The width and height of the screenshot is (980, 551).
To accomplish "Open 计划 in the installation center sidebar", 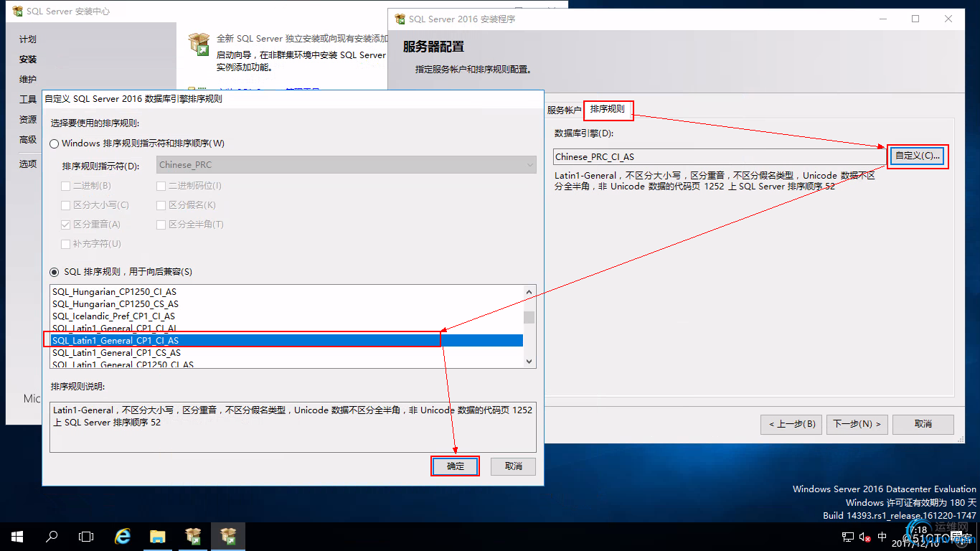I will coord(28,39).
